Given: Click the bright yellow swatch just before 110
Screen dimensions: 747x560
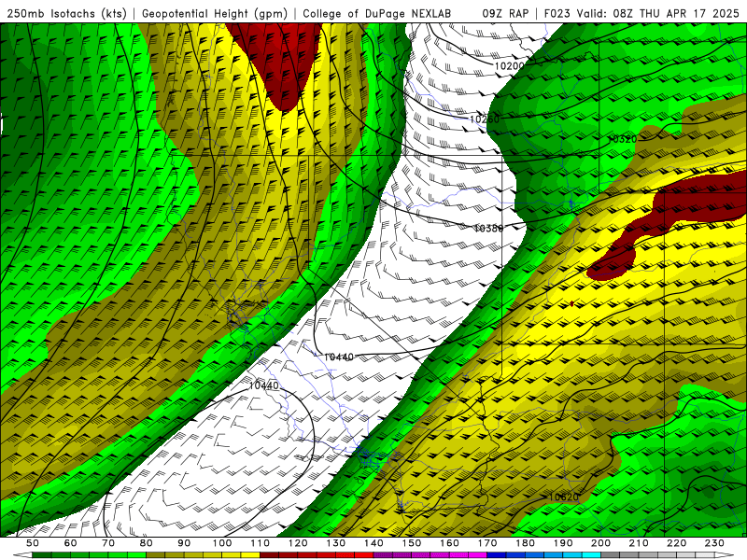Looking at the screenshot, I should tap(250, 555).
